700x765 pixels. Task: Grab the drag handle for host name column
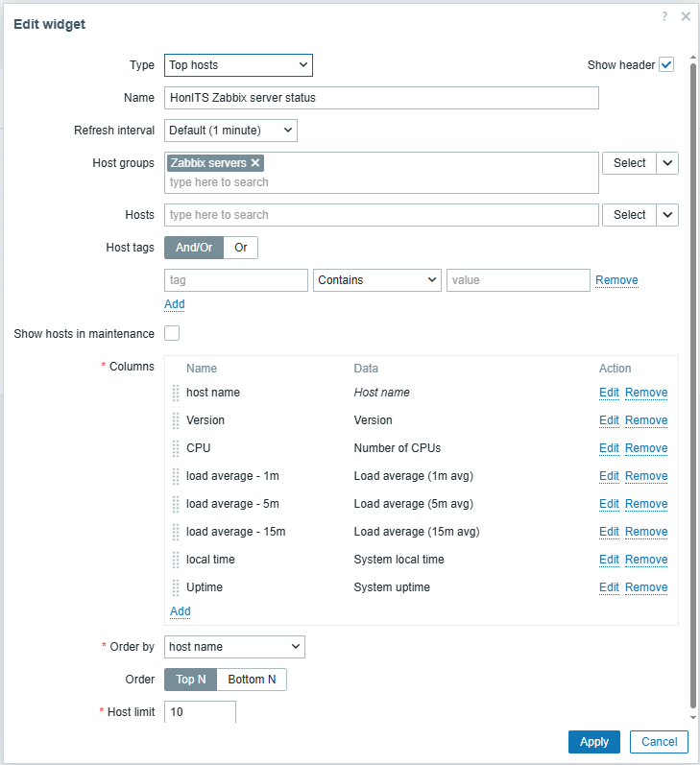pyautogui.click(x=176, y=393)
